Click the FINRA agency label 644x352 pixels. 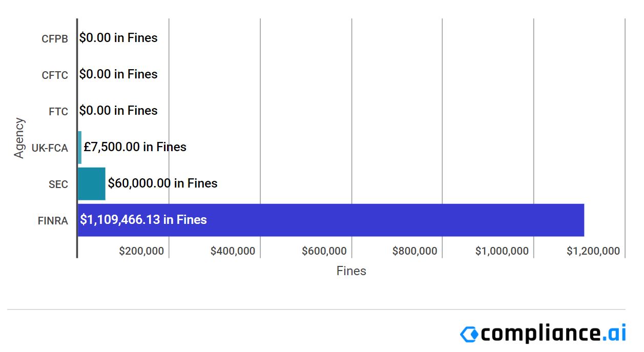tap(53, 221)
